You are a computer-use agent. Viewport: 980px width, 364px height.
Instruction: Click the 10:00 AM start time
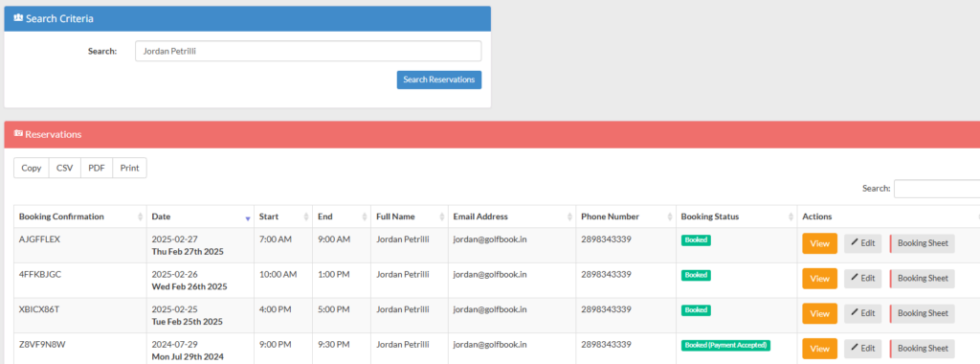click(x=278, y=274)
